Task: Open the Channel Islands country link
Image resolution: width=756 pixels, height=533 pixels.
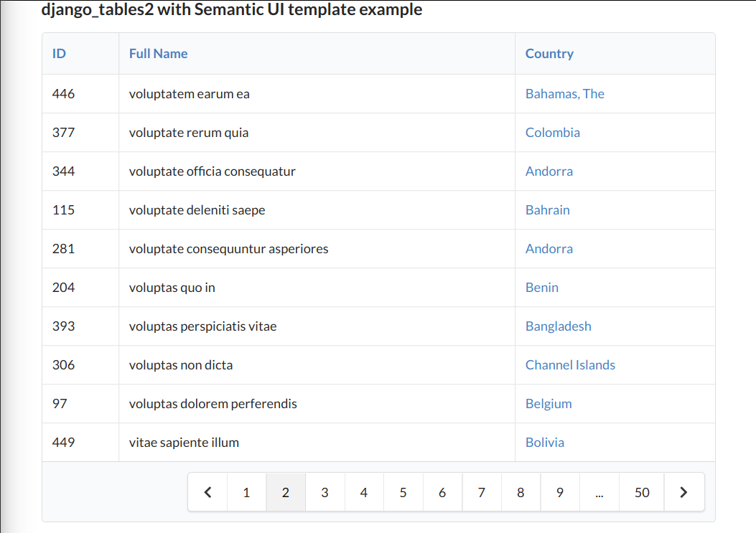Action: pos(570,364)
